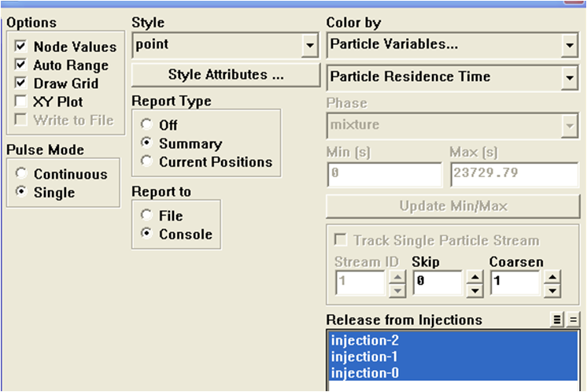
Task: Expand the Particle Variables color-by dropdown
Action: coord(569,46)
